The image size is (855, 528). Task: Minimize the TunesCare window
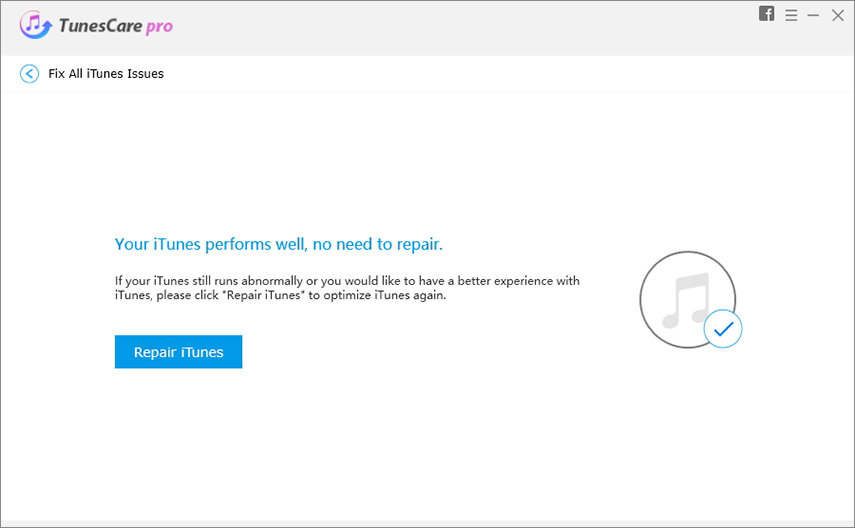pyautogui.click(x=813, y=15)
